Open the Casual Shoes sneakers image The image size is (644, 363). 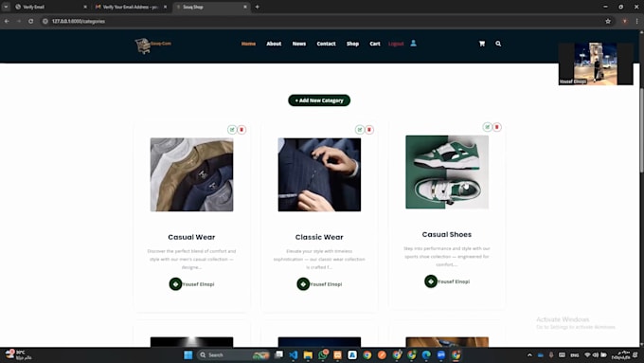[447, 172]
